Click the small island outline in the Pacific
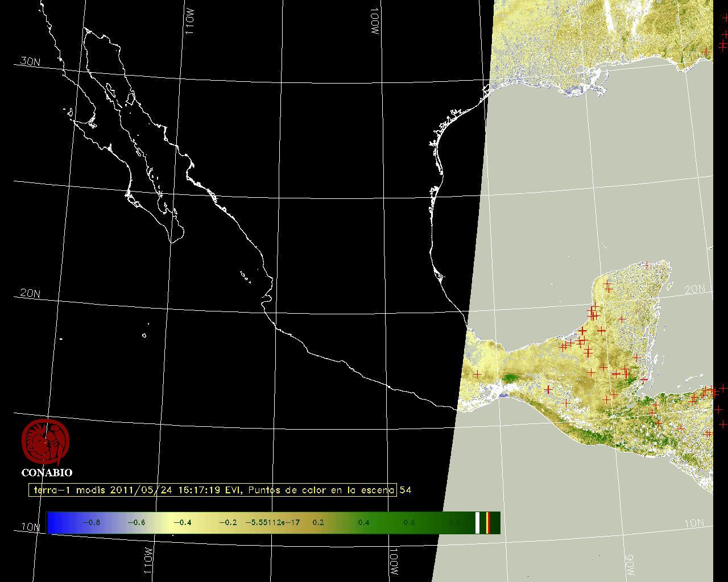This screenshot has height=582, width=728. pyautogui.click(x=144, y=335)
